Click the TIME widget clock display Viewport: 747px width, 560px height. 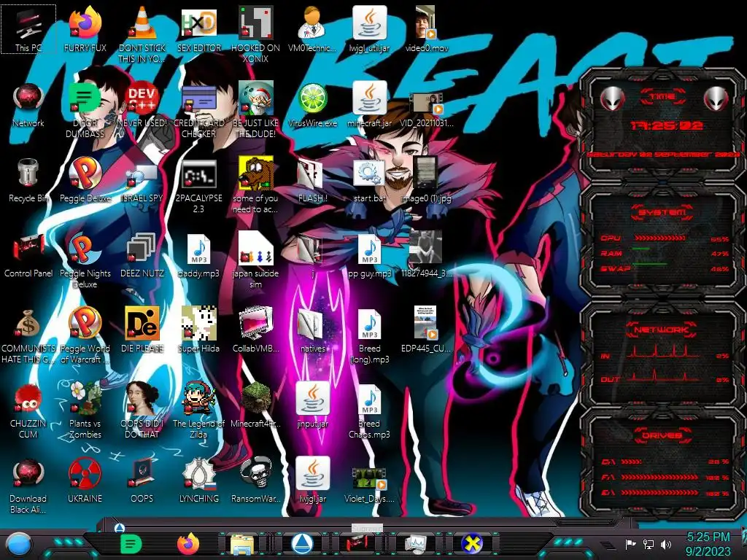click(x=667, y=125)
